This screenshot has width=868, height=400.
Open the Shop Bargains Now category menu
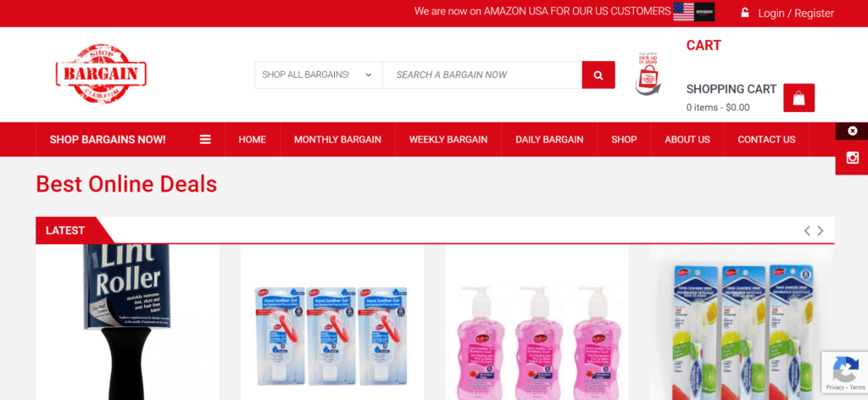[x=108, y=140]
